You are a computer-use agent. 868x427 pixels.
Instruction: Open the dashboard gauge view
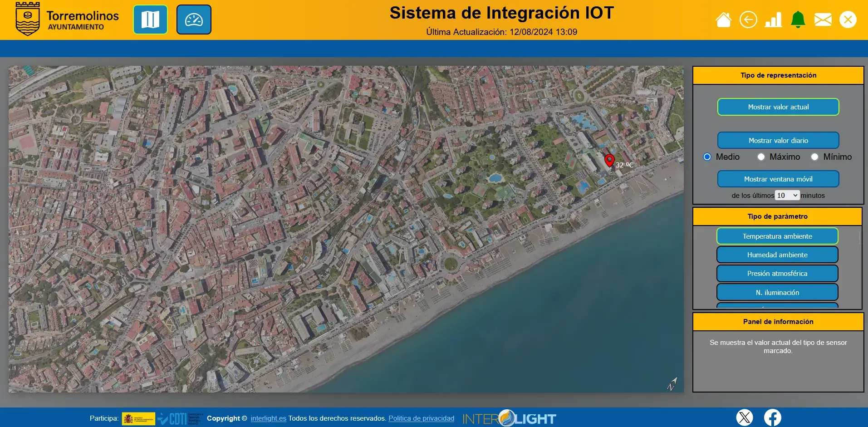coord(194,19)
